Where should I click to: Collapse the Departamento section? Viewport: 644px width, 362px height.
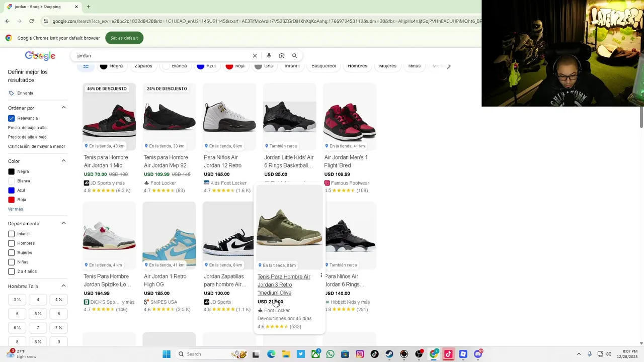63,223
